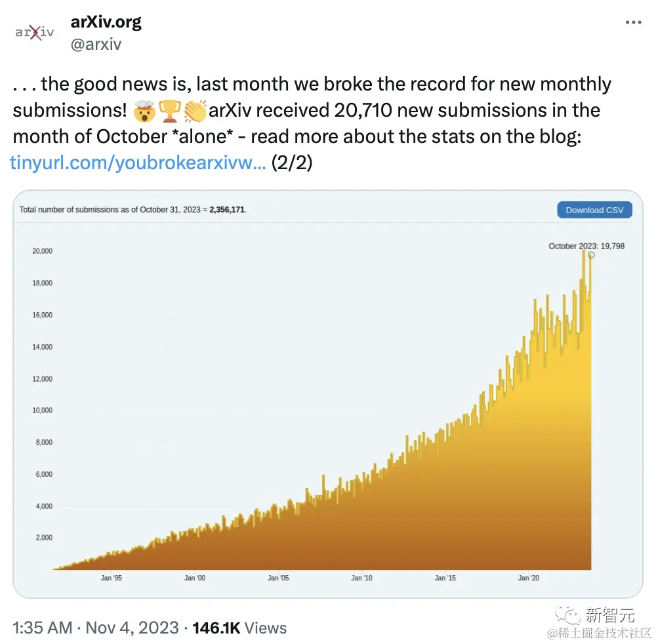This screenshot has width=656, height=644.
Task: Click the Jan '95 axis label
Action: click(111, 578)
